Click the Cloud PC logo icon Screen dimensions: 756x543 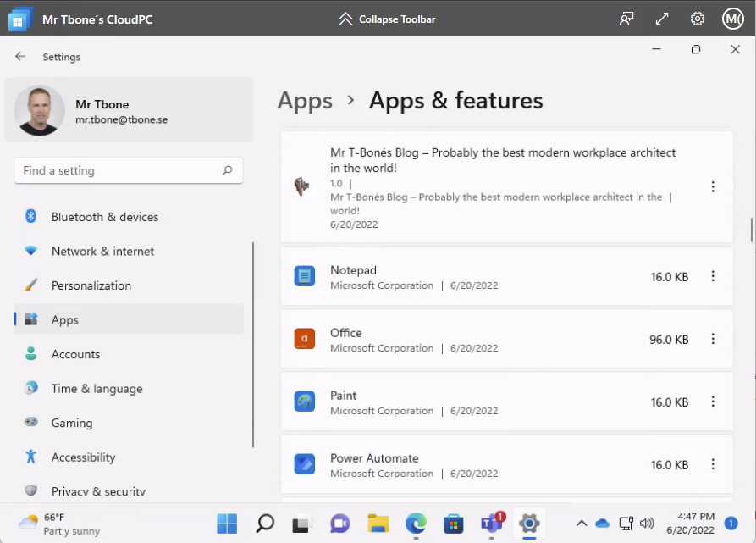[19, 19]
